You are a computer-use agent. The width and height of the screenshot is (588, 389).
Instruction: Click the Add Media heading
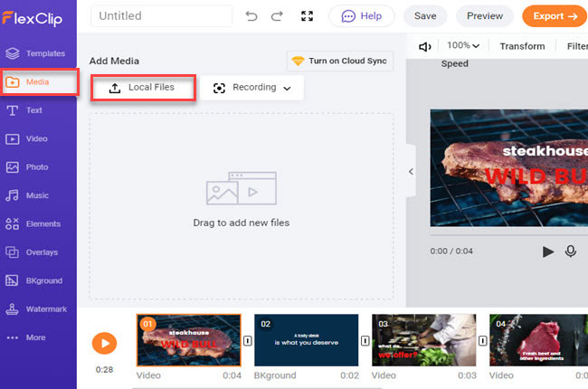tap(114, 61)
